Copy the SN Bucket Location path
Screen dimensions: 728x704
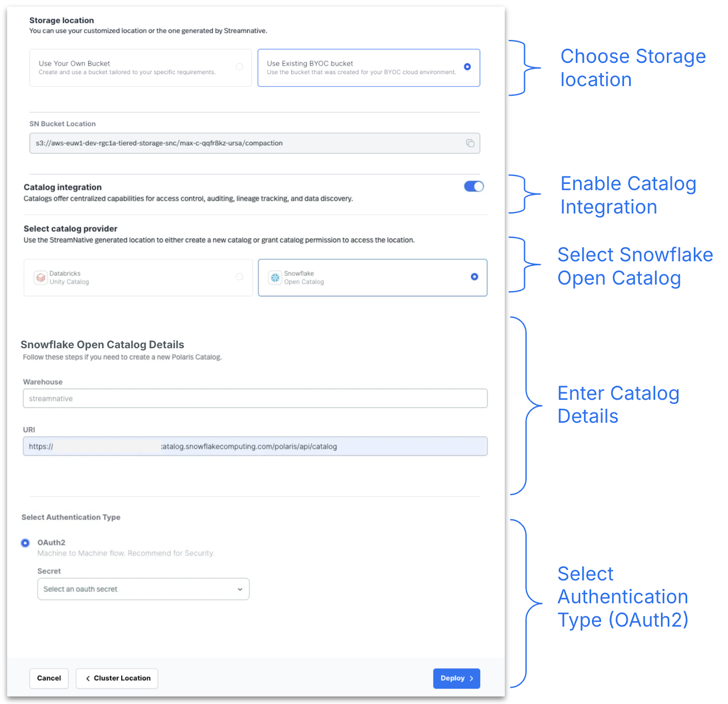[470, 143]
